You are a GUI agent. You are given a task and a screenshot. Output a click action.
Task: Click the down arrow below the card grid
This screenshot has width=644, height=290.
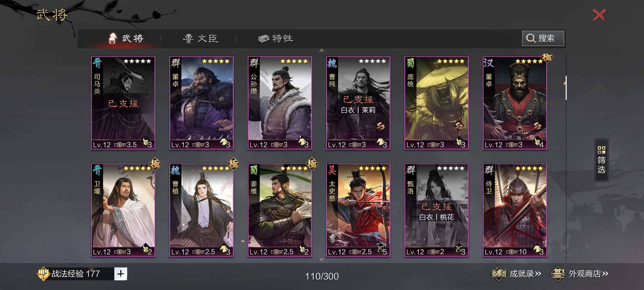(x=321, y=259)
